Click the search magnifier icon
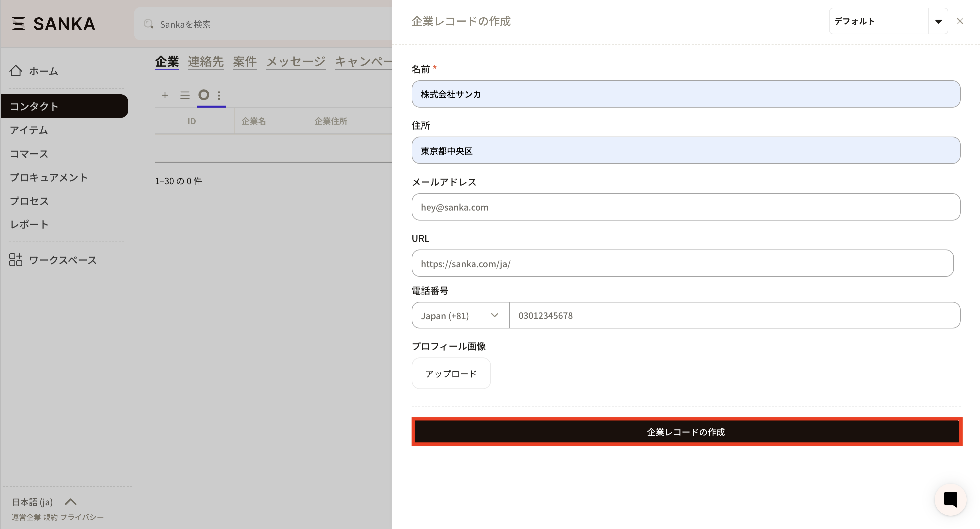Screen dimensions: 980x529 pos(148,24)
